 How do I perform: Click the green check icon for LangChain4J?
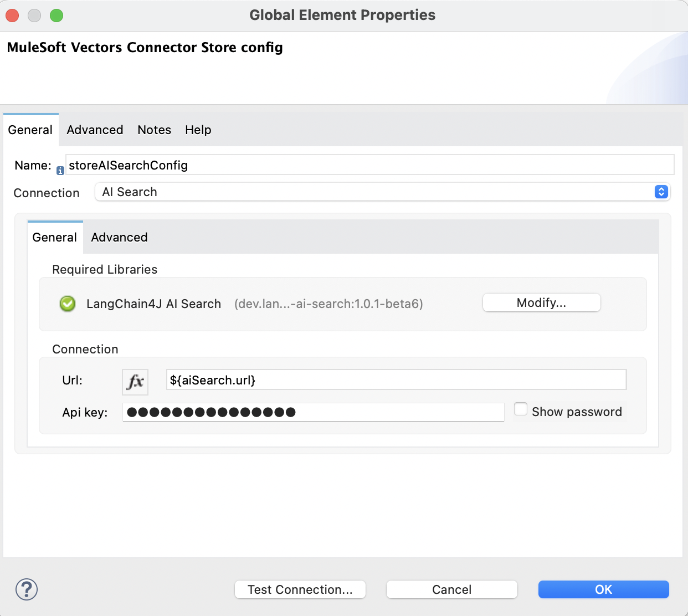click(x=68, y=304)
